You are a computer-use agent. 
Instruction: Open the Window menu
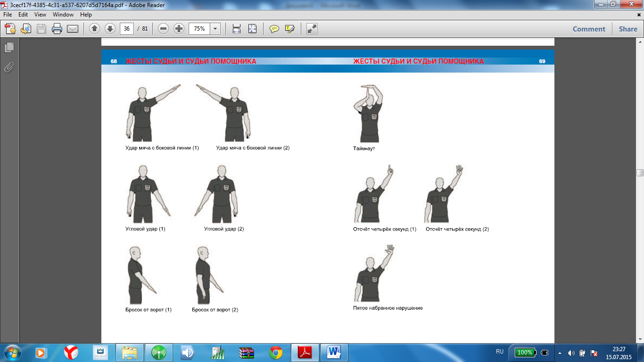63,15
